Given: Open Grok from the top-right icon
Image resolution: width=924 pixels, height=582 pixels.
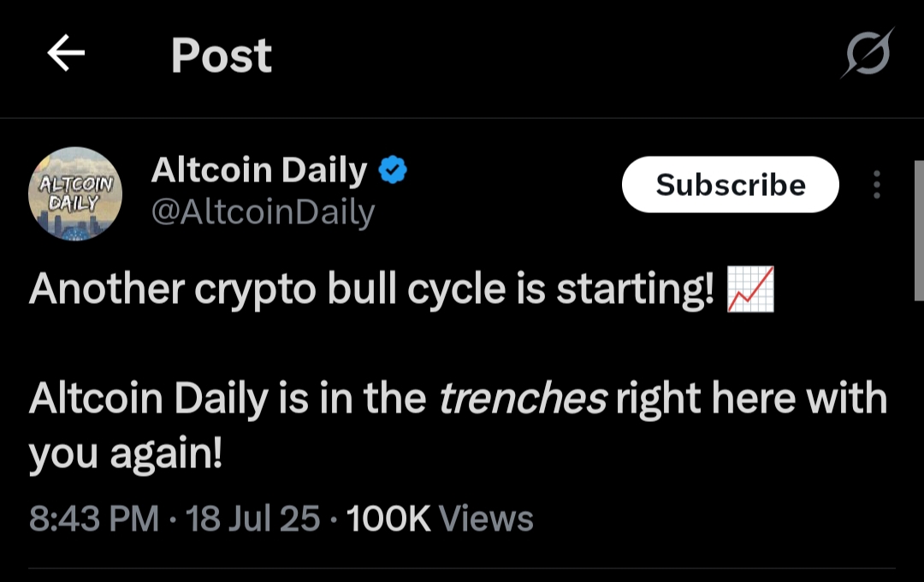Looking at the screenshot, I should pyautogui.click(x=867, y=54).
